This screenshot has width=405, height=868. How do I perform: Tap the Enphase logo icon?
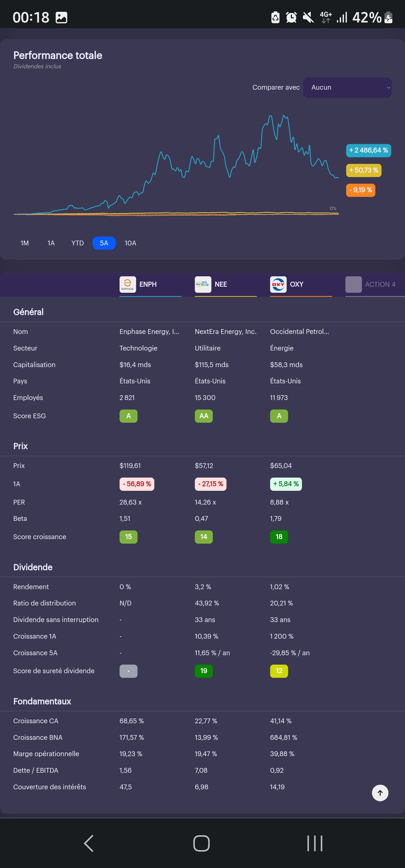tap(127, 284)
